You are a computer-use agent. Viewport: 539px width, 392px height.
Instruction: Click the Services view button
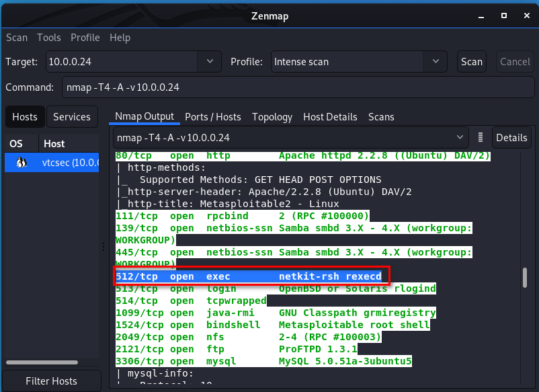(72, 117)
